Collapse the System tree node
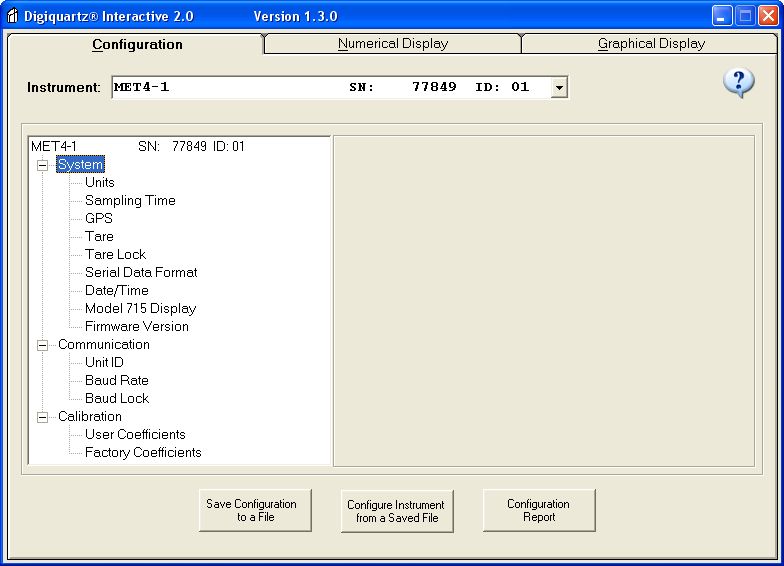 42,164
